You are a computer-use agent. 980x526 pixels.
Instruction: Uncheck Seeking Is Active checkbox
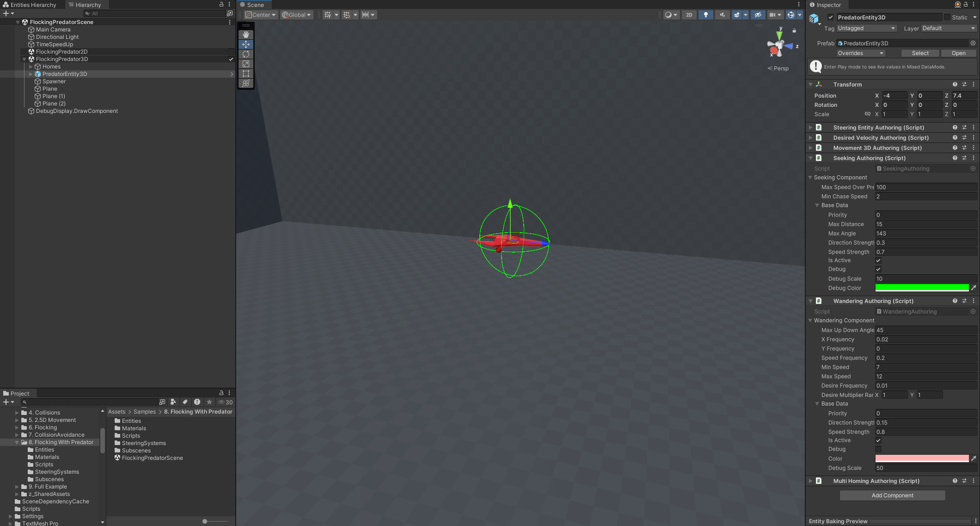tap(878, 260)
